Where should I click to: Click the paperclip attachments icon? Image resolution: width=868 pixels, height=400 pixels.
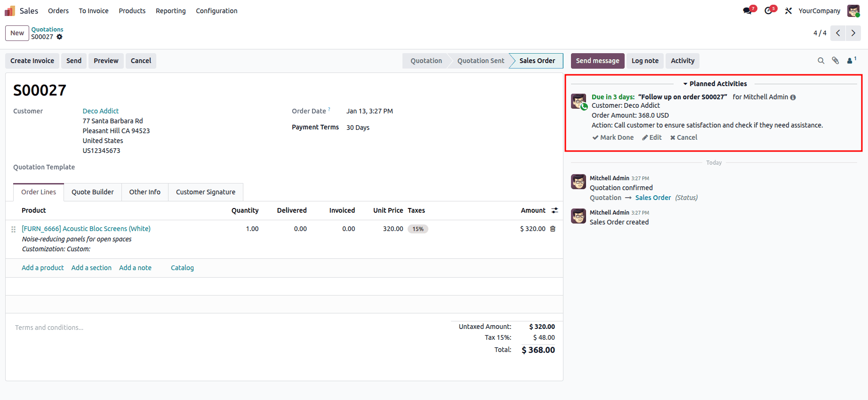tap(836, 61)
